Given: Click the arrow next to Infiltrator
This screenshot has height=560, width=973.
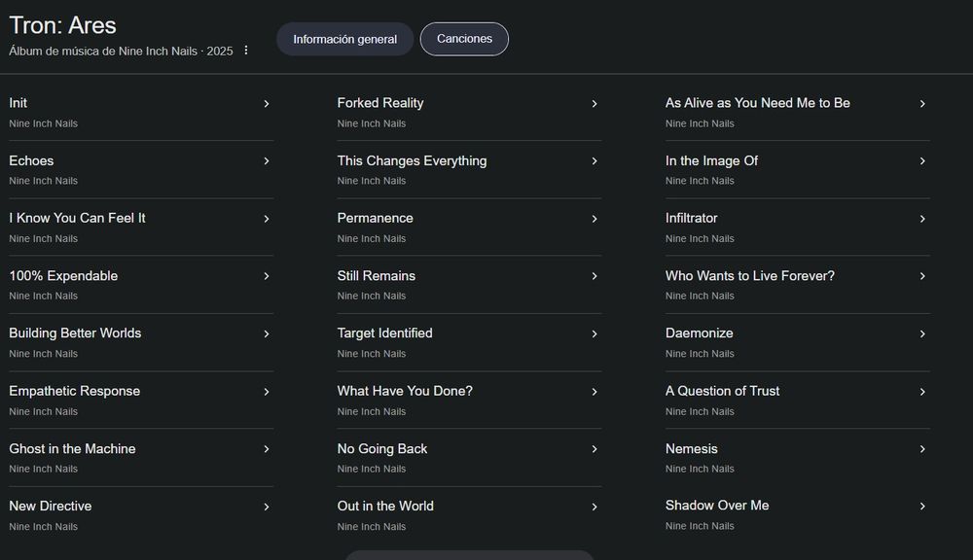Looking at the screenshot, I should [922, 219].
